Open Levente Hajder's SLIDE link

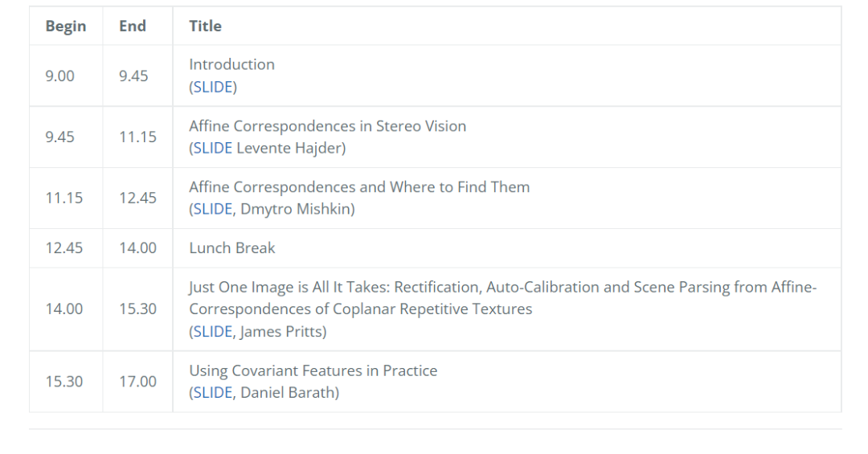[x=212, y=148]
